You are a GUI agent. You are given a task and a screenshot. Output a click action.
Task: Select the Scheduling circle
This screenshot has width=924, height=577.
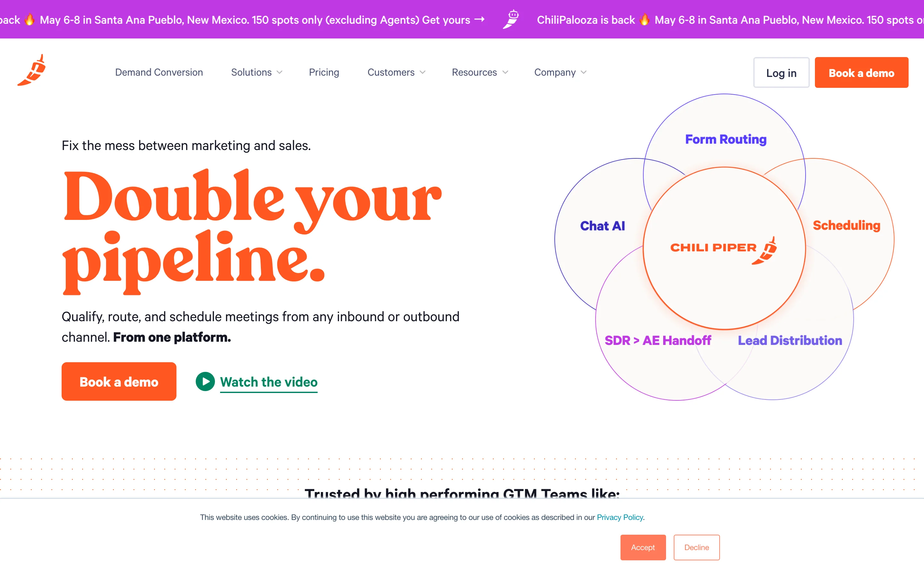pos(846,226)
